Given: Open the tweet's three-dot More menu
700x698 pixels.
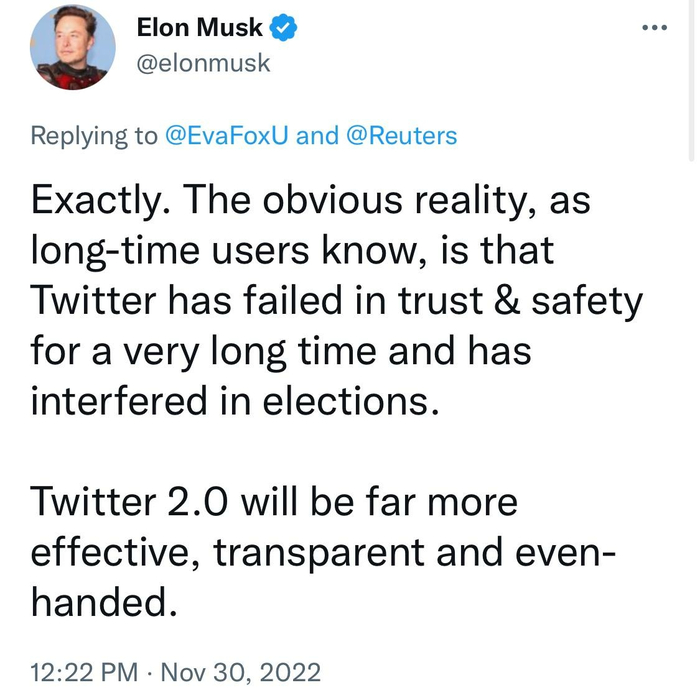Looking at the screenshot, I should [654, 29].
